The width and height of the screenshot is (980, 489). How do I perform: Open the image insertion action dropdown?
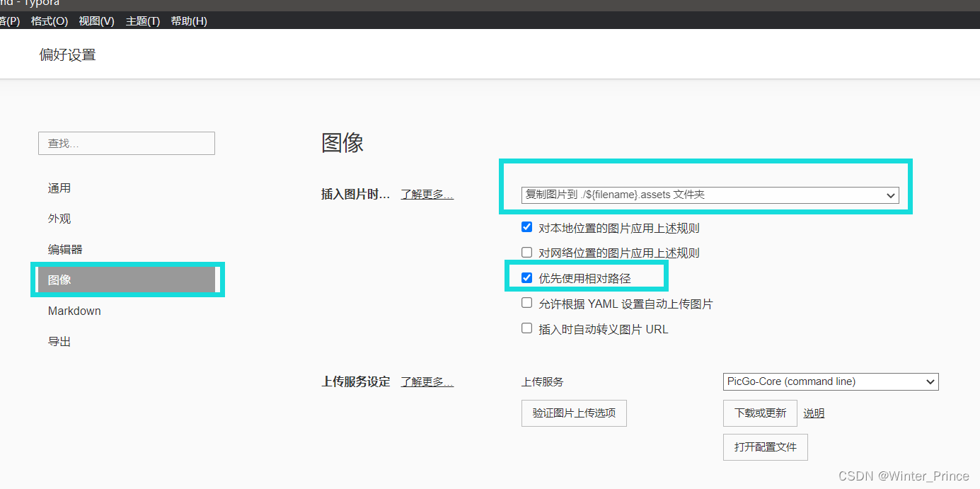click(708, 195)
